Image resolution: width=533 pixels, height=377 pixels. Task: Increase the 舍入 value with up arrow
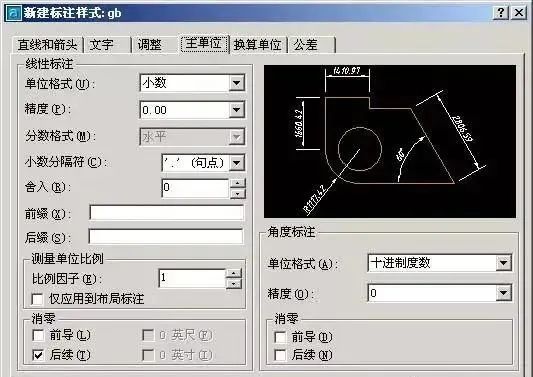click(237, 184)
